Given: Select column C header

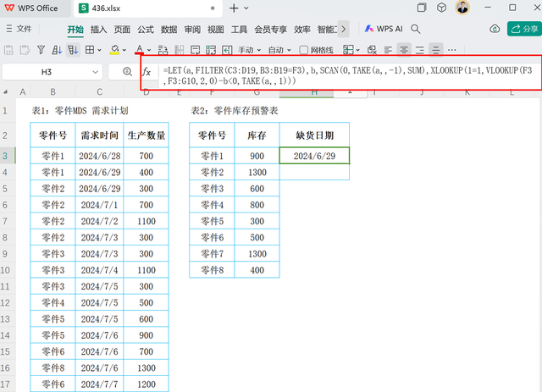Looking at the screenshot, I should click(100, 92).
